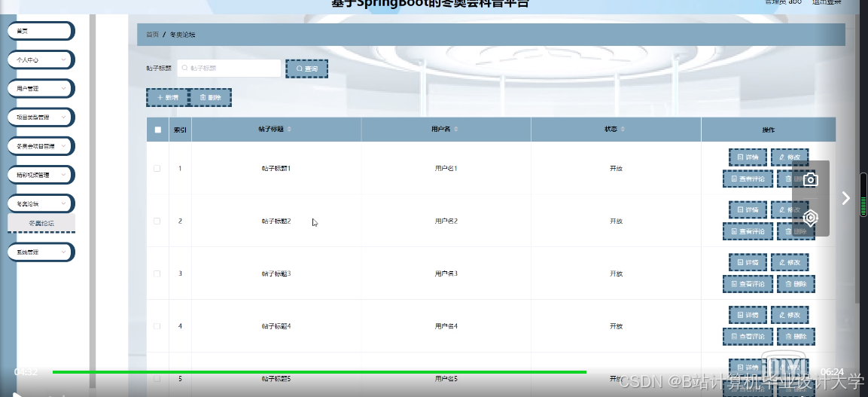Expand the 项目类别管理 menu arrow
868x397 pixels.
pyautogui.click(x=64, y=117)
